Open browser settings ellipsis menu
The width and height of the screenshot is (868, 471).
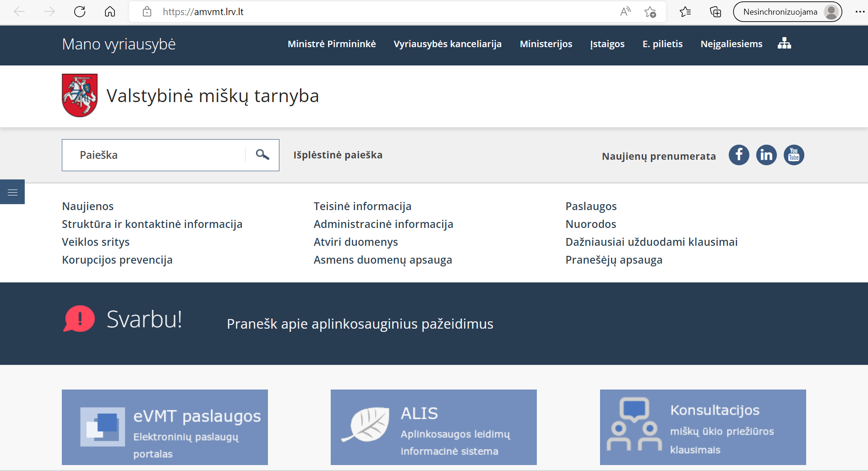click(860, 12)
